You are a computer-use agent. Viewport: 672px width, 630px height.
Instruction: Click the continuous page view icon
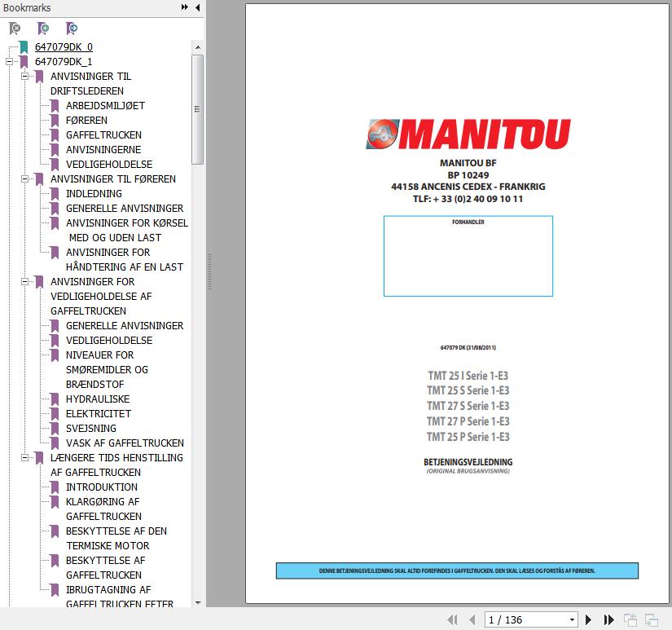click(x=652, y=619)
